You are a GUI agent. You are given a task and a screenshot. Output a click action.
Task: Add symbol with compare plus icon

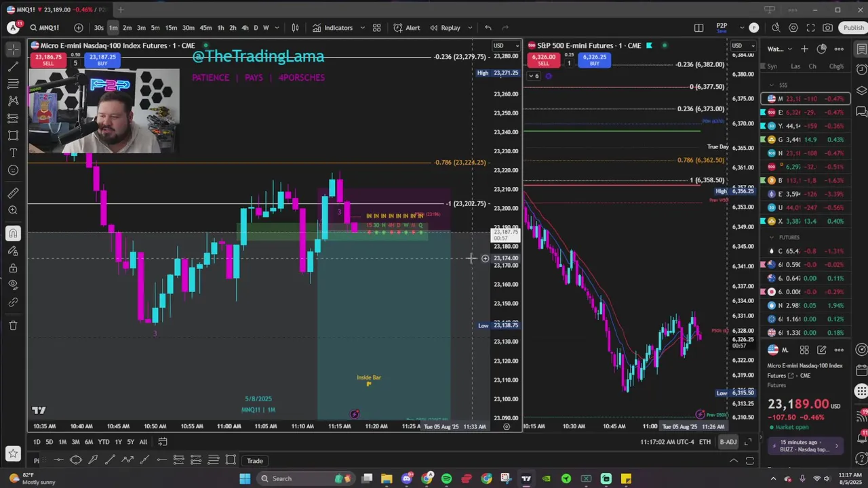pos(79,28)
